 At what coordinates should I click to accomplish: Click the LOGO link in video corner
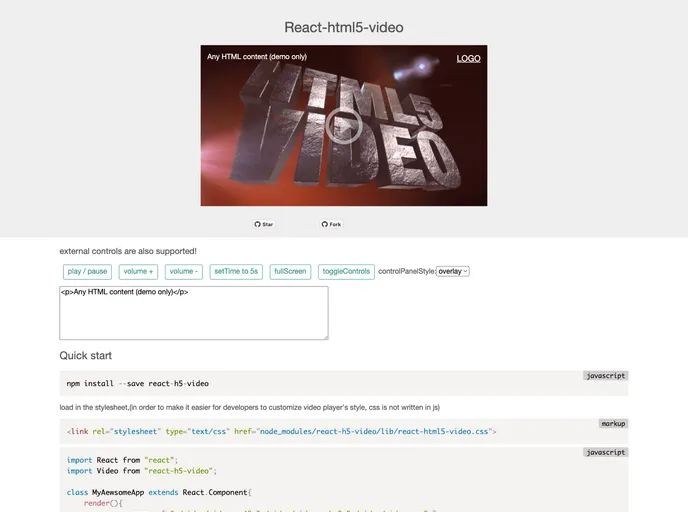[468, 58]
